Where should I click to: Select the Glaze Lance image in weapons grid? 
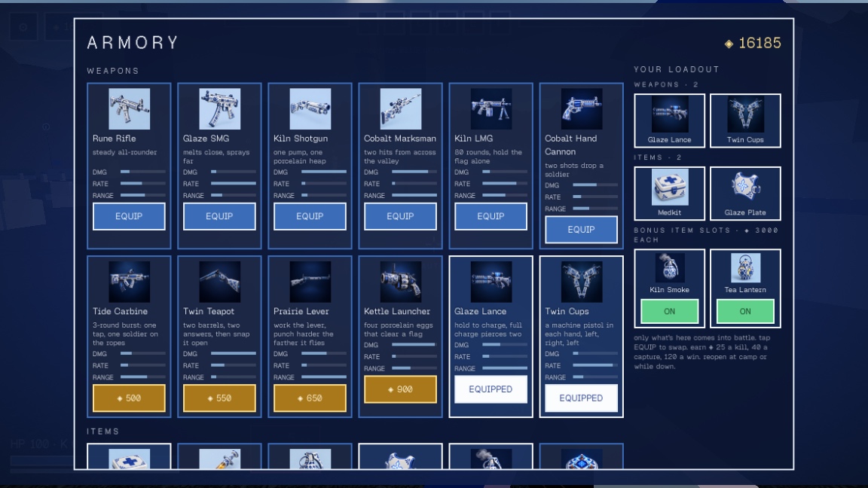pyautogui.click(x=491, y=282)
